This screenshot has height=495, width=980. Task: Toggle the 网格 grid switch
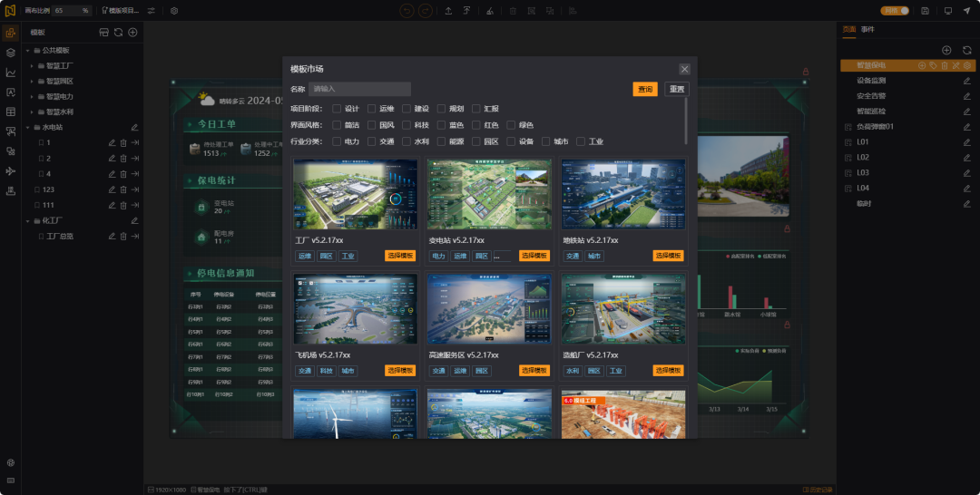895,11
